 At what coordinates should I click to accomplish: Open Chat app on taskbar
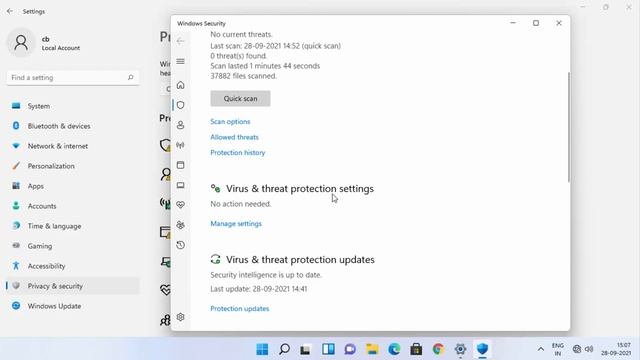(x=350, y=349)
